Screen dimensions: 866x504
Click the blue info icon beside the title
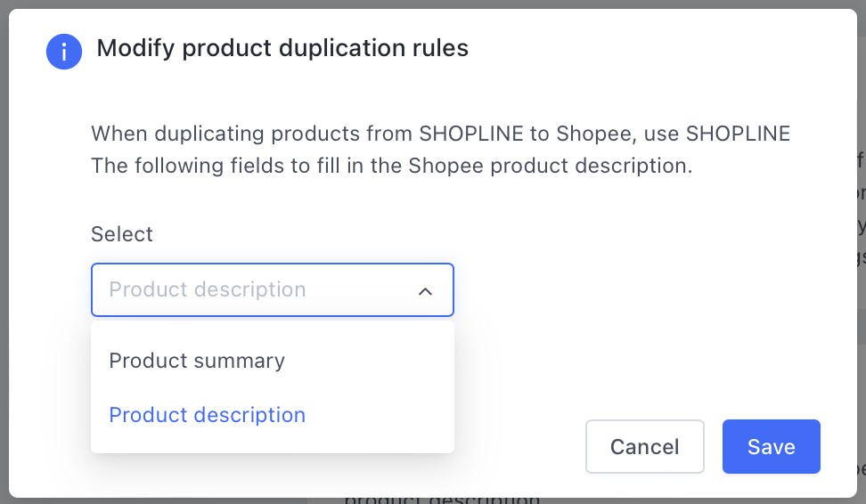64,52
